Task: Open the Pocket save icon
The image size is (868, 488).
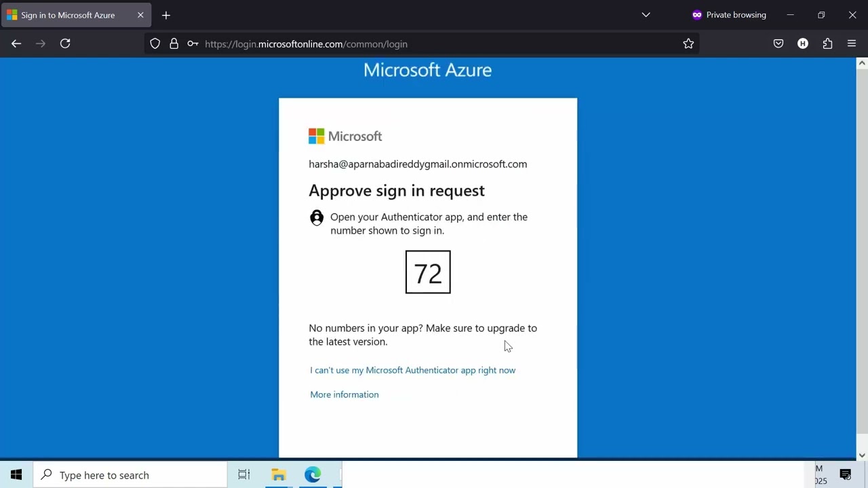Action: [x=778, y=43]
